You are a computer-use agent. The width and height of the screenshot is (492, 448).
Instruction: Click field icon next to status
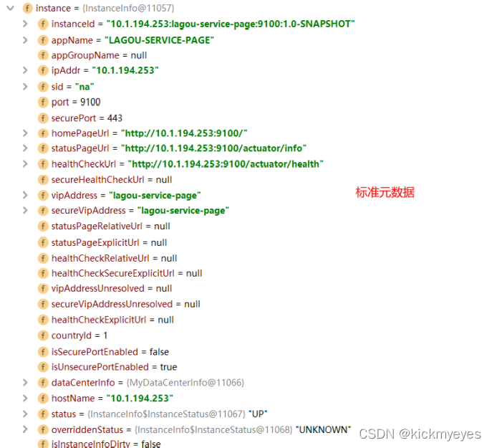tap(43, 414)
